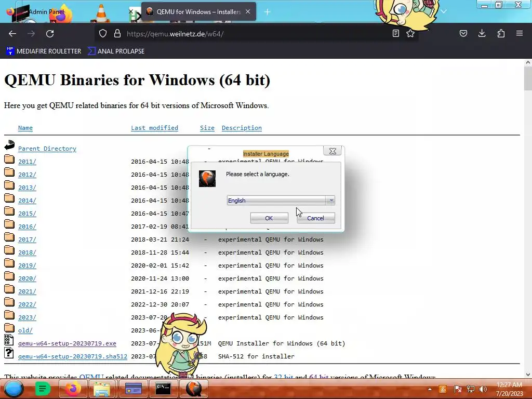Reload the current page in Firefox
The width and height of the screenshot is (532, 399).
pos(50,34)
